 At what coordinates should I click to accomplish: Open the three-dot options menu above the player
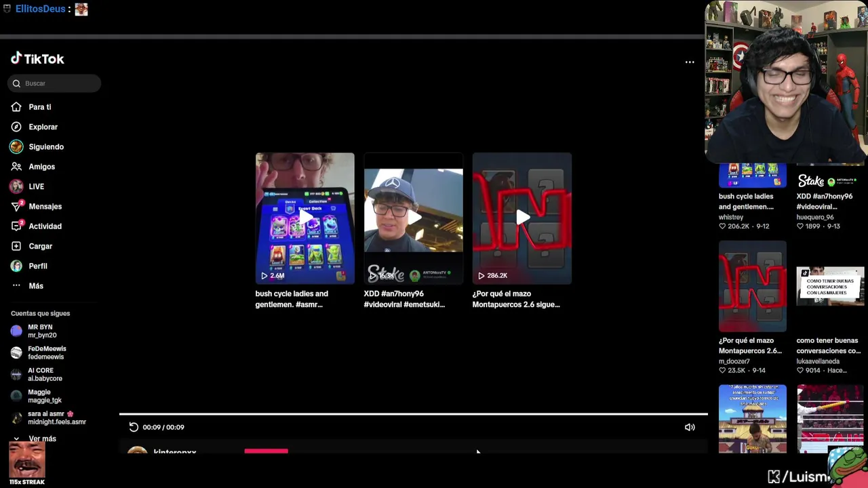point(690,62)
